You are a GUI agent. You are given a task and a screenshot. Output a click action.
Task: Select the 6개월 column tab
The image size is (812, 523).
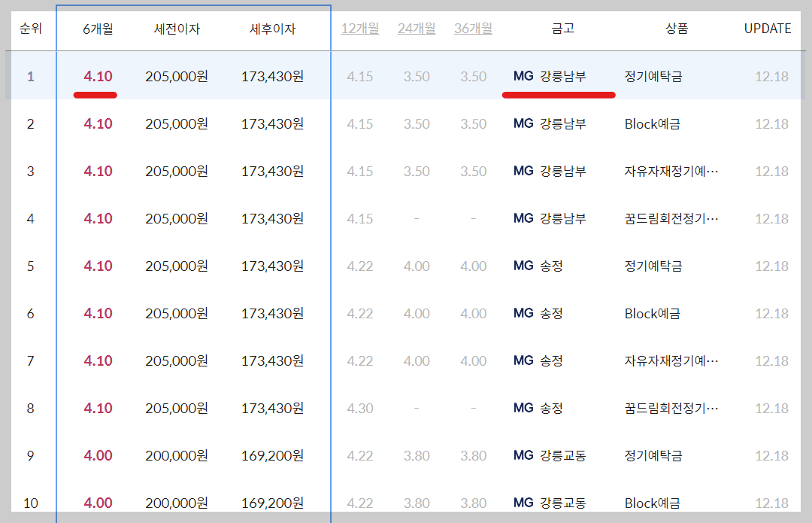[x=98, y=29]
